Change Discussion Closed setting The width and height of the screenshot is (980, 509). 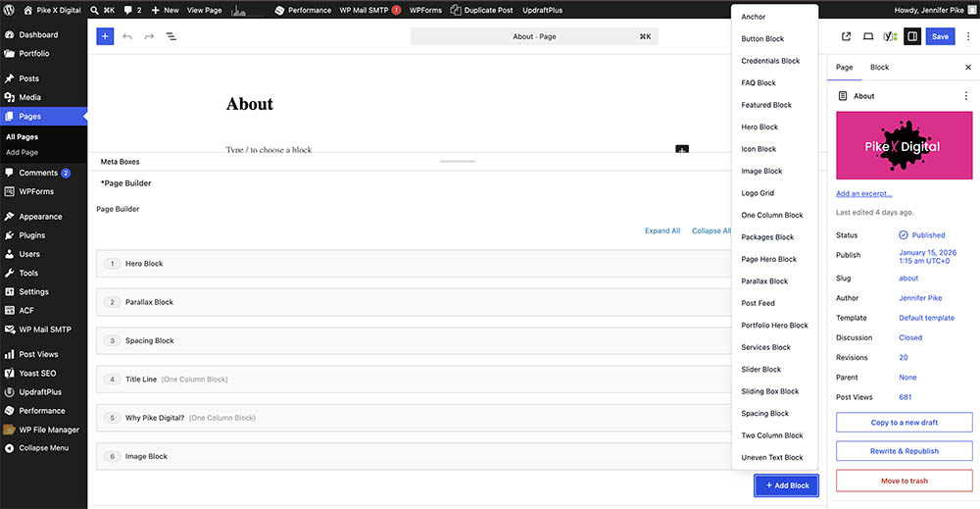click(x=910, y=337)
